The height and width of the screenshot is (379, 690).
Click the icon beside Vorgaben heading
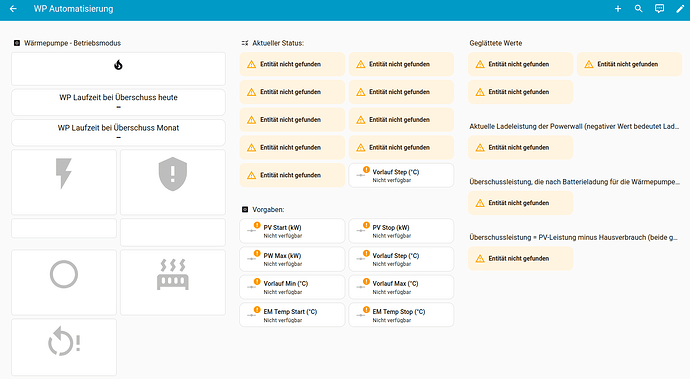point(245,210)
